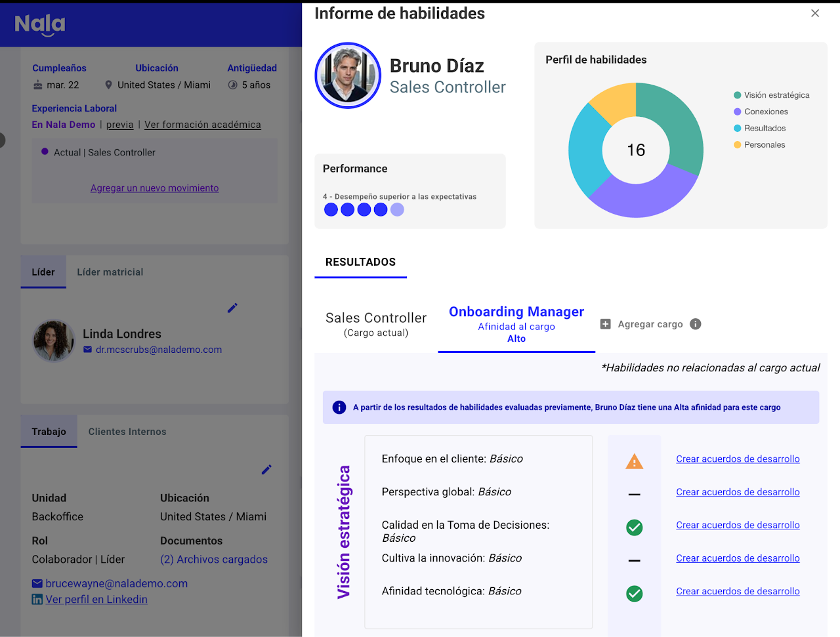840x637 pixels.
Task: Click the green checkmark for Afinidad tecnológica
Action: pyautogui.click(x=634, y=594)
